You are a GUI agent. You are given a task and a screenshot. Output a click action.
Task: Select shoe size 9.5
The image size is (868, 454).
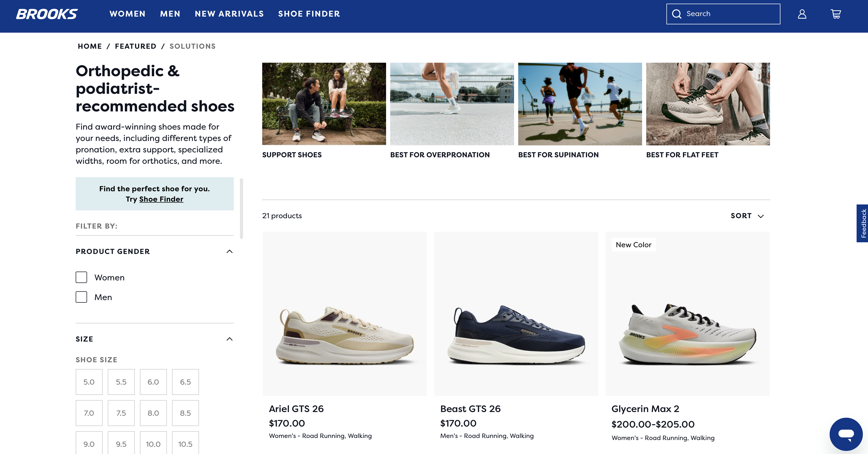pyautogui.click(x=121, y=443)
